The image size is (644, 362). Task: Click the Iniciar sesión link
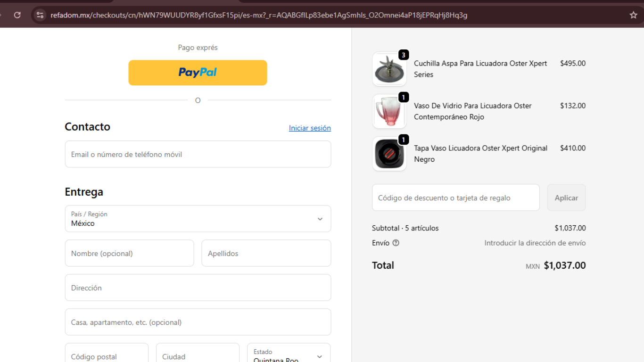click(x=310, y=128)
